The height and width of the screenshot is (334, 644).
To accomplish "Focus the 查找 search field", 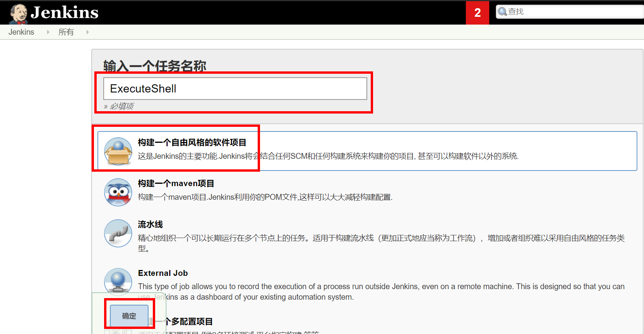I will click(x=570, y=12).
